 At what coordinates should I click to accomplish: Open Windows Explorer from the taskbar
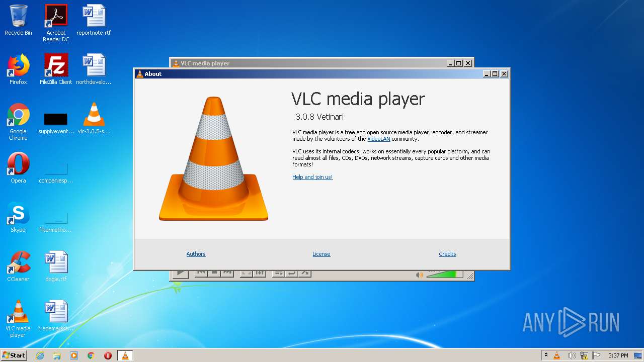tap(57, 355)
